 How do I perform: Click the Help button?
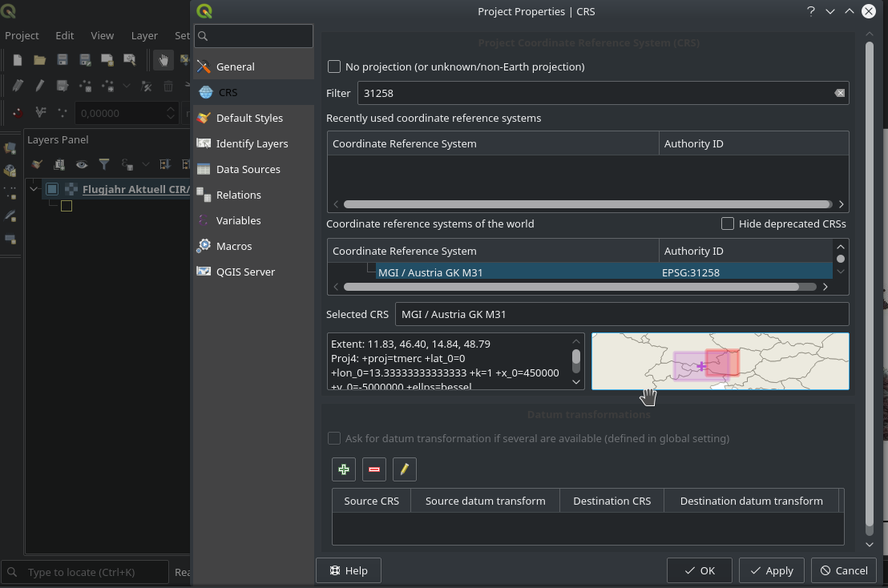[349, 570]
